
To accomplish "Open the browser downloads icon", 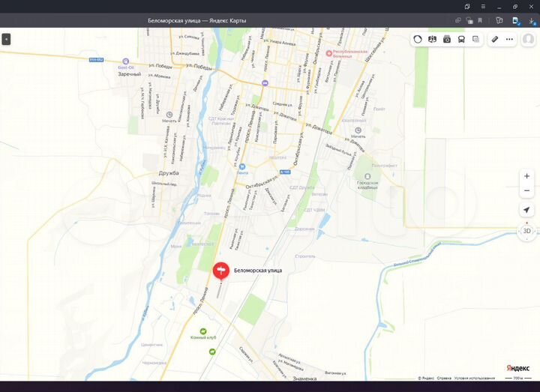I will 532,21.
